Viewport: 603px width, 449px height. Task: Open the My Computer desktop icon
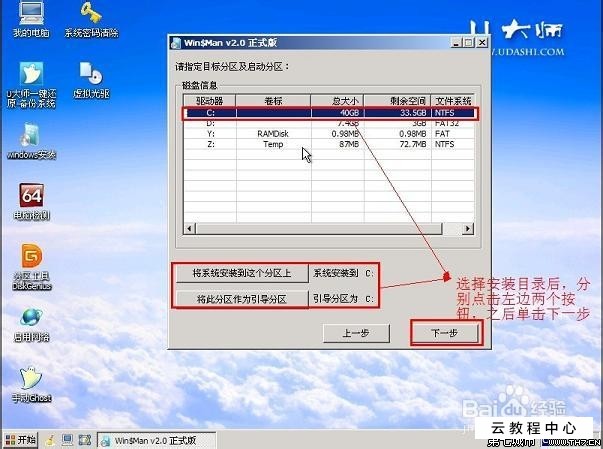[31, 19]
